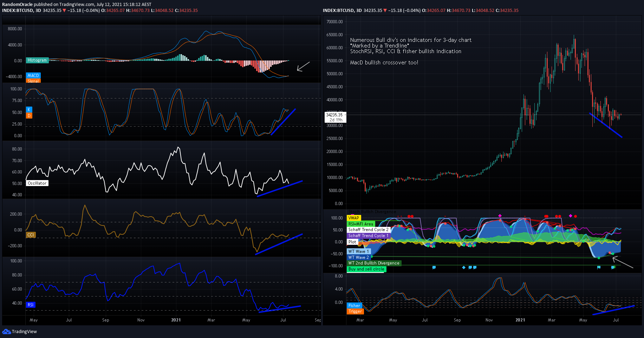
Task: Click the WT Wave 2 label
Action: pos(359,257)
